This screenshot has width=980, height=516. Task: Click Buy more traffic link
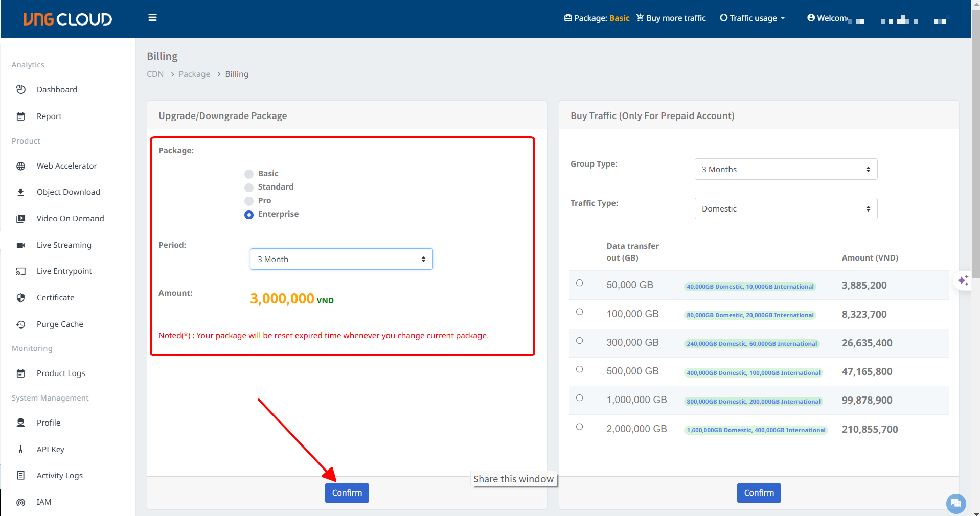[x=671, y=18]
